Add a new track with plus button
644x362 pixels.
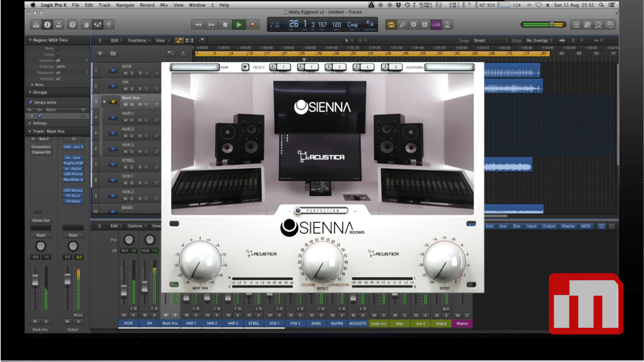[100, 53]
